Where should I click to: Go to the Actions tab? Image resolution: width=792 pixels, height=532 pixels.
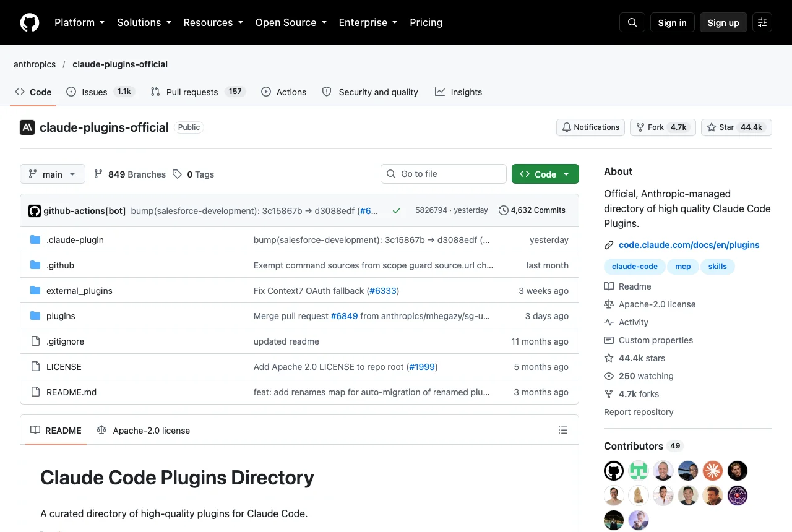[x=283, y=92]
